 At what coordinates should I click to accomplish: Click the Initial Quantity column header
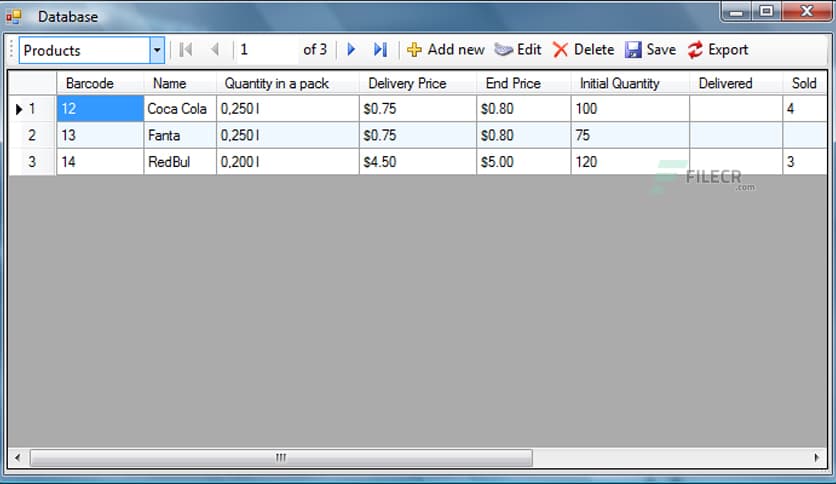[630, 83]
